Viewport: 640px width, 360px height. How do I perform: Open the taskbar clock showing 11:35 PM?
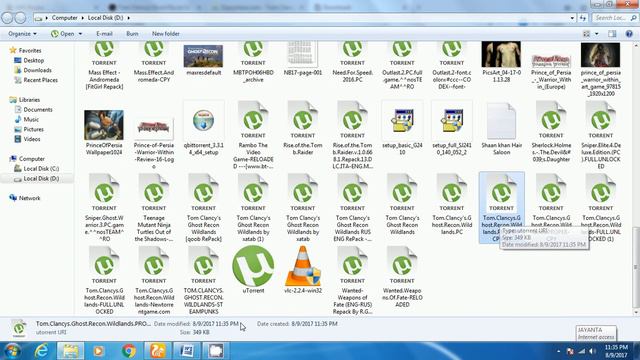[616, 351]
